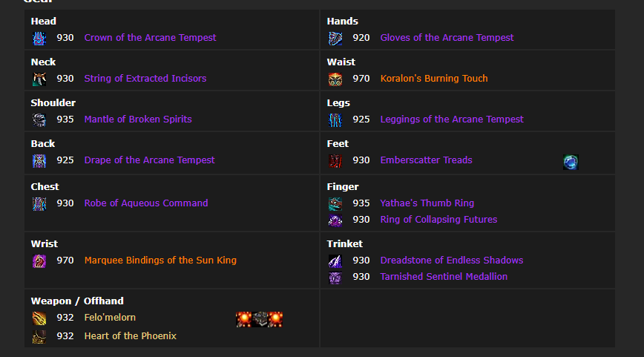644x357 pixels.
Task: Open Gloves of the Arcane Tempest link
Action: point(447,38)
